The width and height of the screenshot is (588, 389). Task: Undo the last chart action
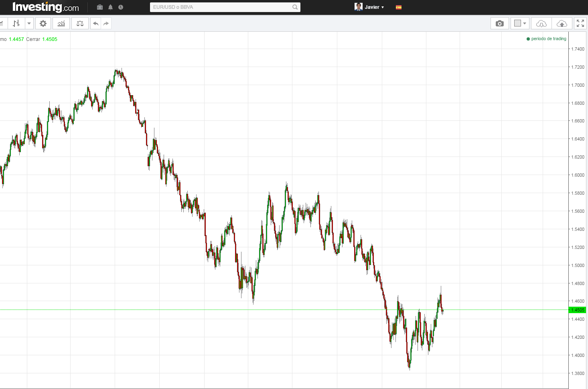pyautogui.click(x=96, y=23)
